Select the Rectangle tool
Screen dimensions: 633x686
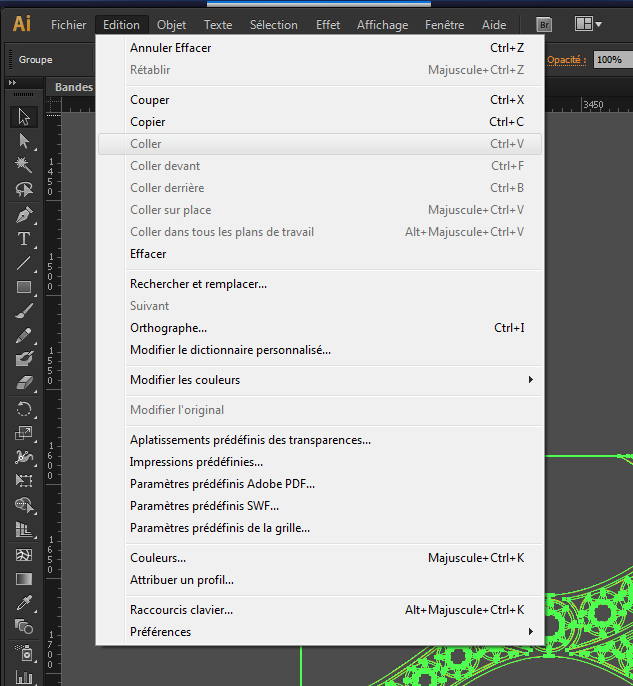pyautogui.click(x=24, y=287)
